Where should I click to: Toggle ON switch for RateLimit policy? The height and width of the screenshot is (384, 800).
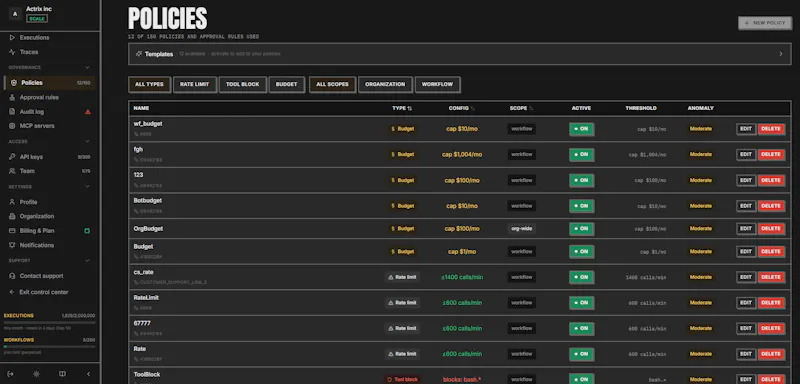(x=581, y=303)
